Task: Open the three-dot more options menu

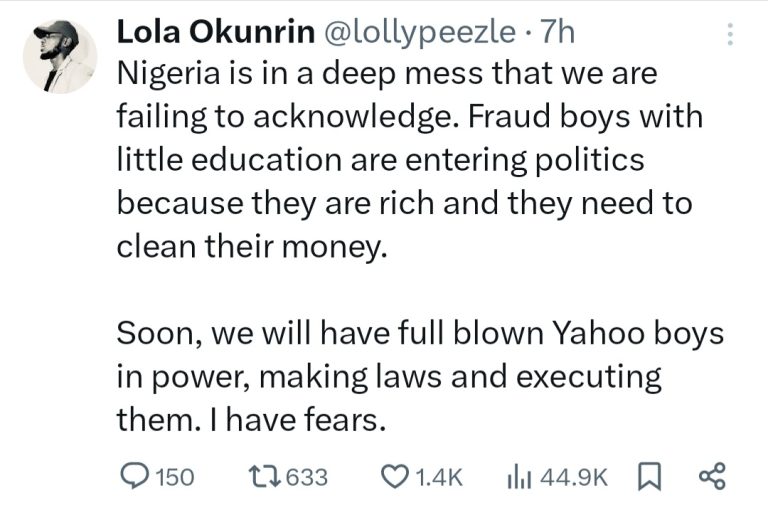Action: pos(730,36)
